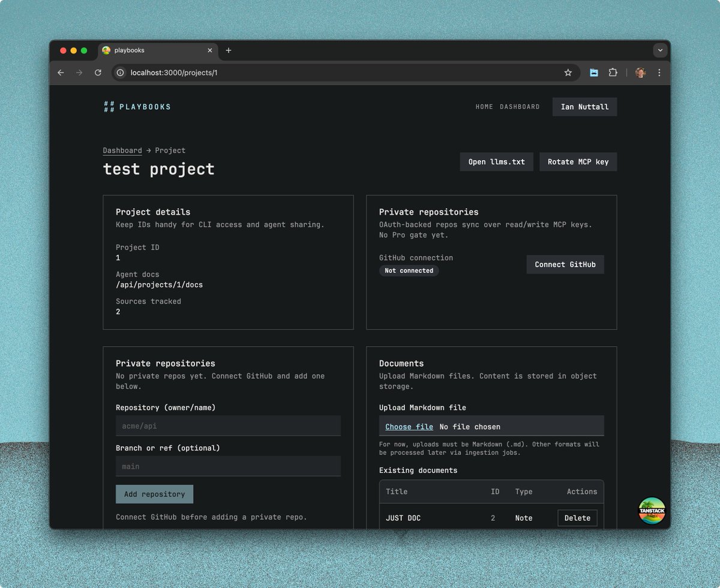The width and height of the screenshot is (720, 588).
Task: Connect GitHub for private repositories
Action: coord(565,264)
